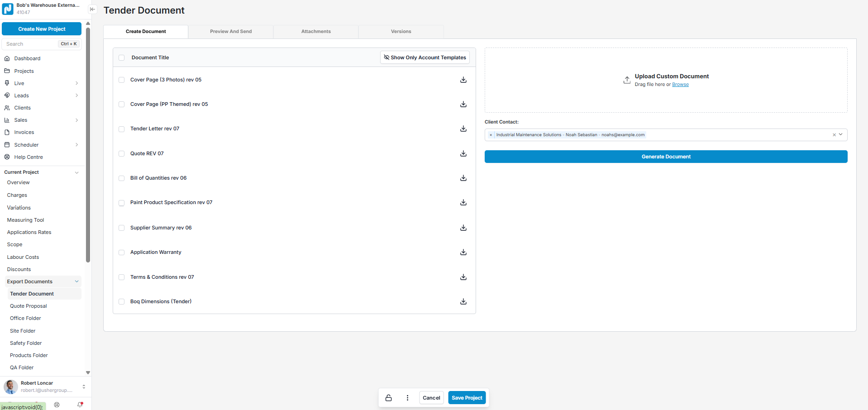This screenshot has width=868, height=410.
Task: Tick the Bill of Quantities rev 06 checkbox
Action: (x=121, y=178)
